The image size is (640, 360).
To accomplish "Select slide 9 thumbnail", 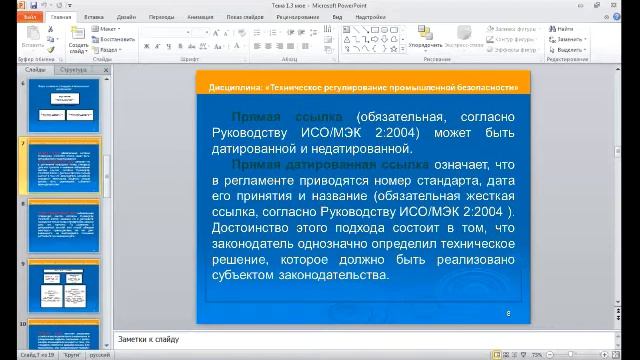I will pyautogui.click(x=64, y=286).
